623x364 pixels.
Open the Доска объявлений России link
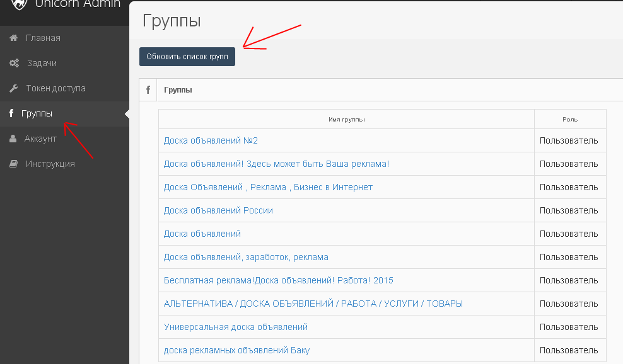(218, 210)
